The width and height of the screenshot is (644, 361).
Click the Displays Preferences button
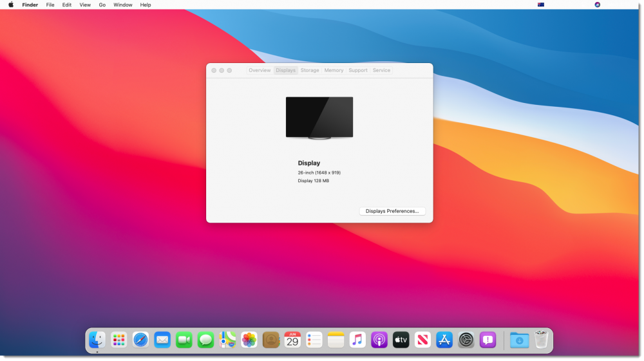tap(392, 211)
